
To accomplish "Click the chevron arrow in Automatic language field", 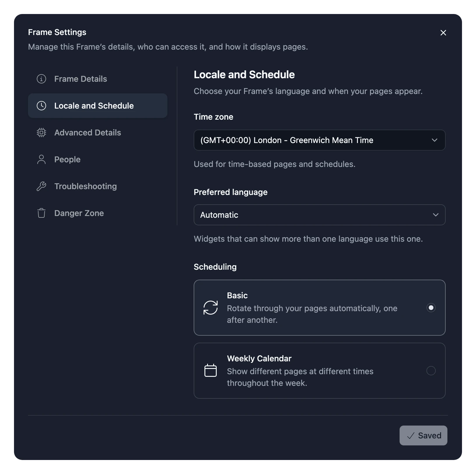I will click(436, 215).
